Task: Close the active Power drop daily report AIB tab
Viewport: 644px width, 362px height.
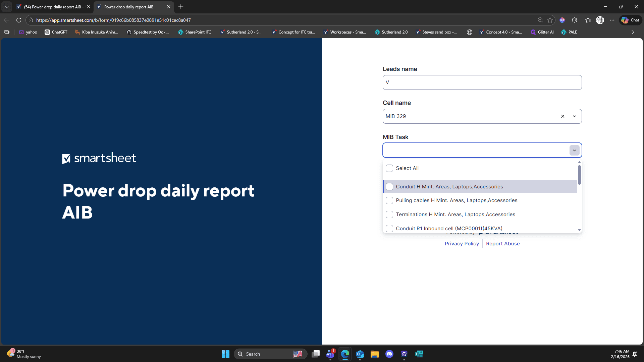Action: click(168, 7)
